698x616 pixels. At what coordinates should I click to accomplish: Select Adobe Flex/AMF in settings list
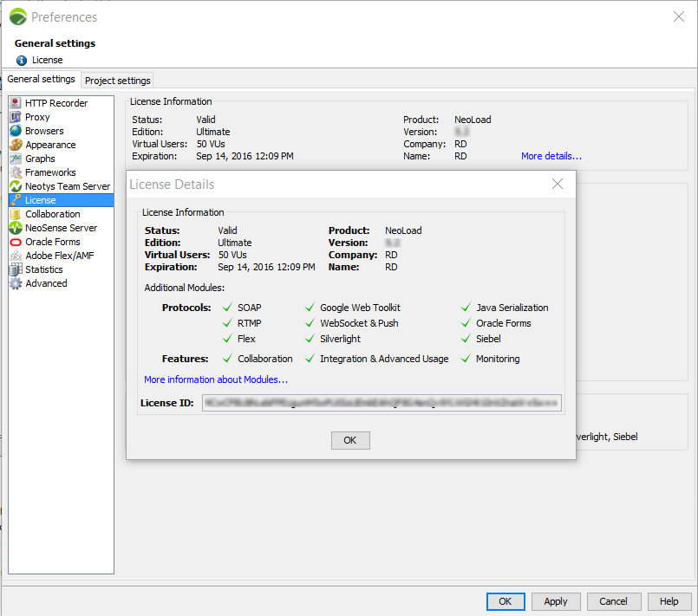59,256
